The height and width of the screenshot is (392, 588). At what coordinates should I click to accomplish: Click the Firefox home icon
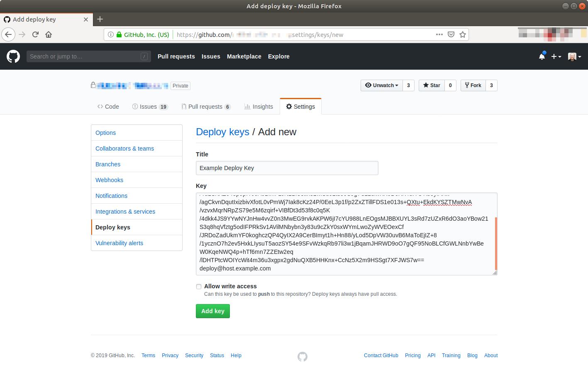click(48, 34)
